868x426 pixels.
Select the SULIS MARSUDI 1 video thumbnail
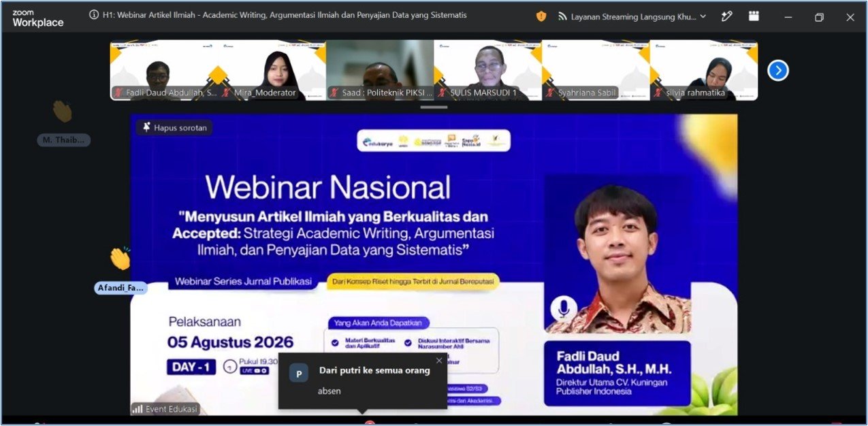click(x=487, y=70)
